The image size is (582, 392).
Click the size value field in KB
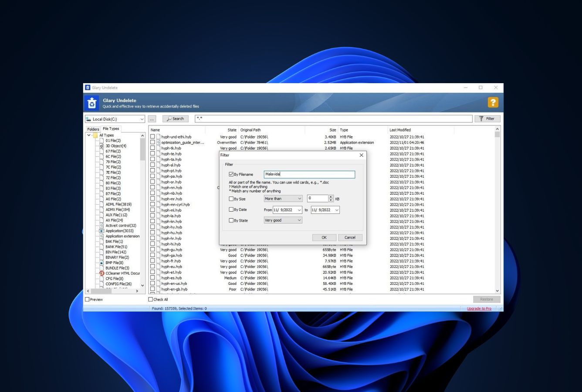(318, 199)
